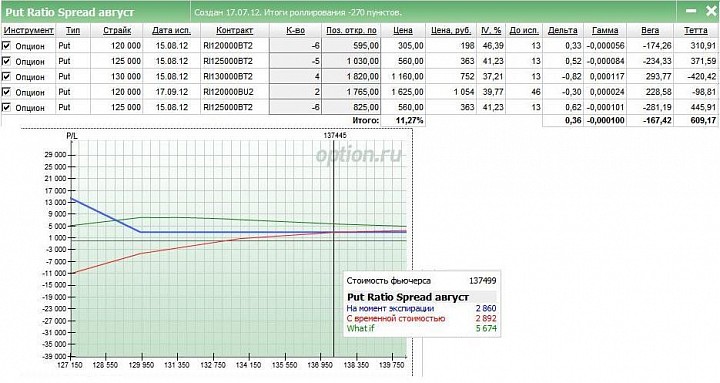The width and height of the screenshot is (720, 383).
Task: Click total vega value -167,42
Action: pos(656,121)
